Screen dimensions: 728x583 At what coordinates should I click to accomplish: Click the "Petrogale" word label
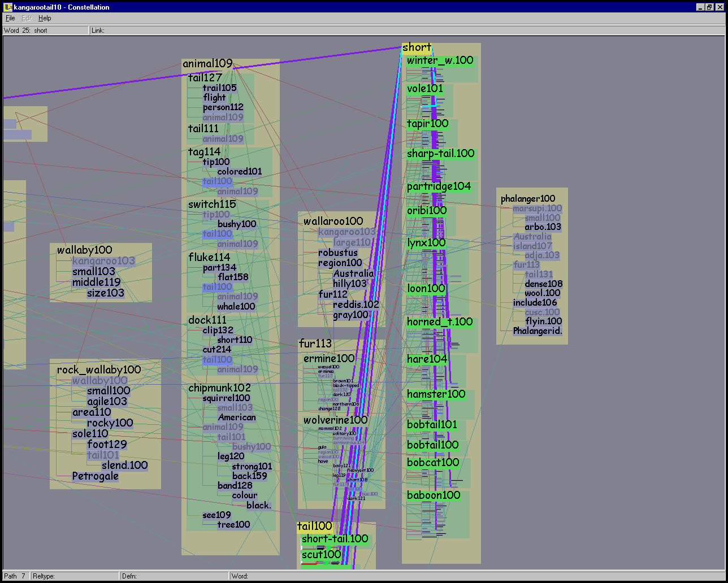pyautogui.click(x=96, y=476)
